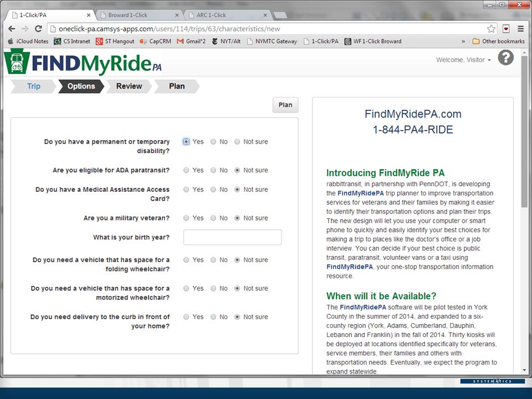Open a new browser tab
Image resolution: width=532 pixels, height=399 pixels.
coord(280,16)
